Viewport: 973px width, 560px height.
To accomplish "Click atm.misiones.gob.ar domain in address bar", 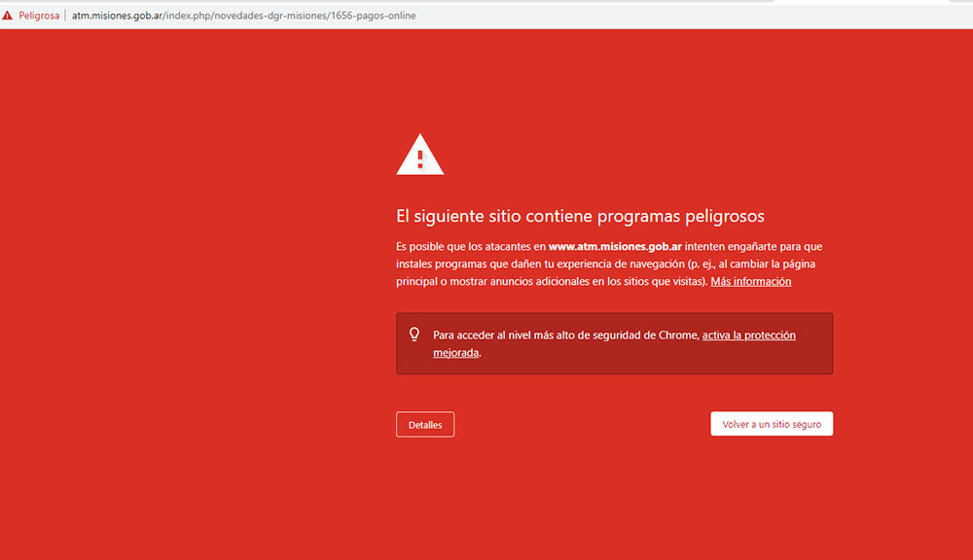I will click(x=117, y=16).
